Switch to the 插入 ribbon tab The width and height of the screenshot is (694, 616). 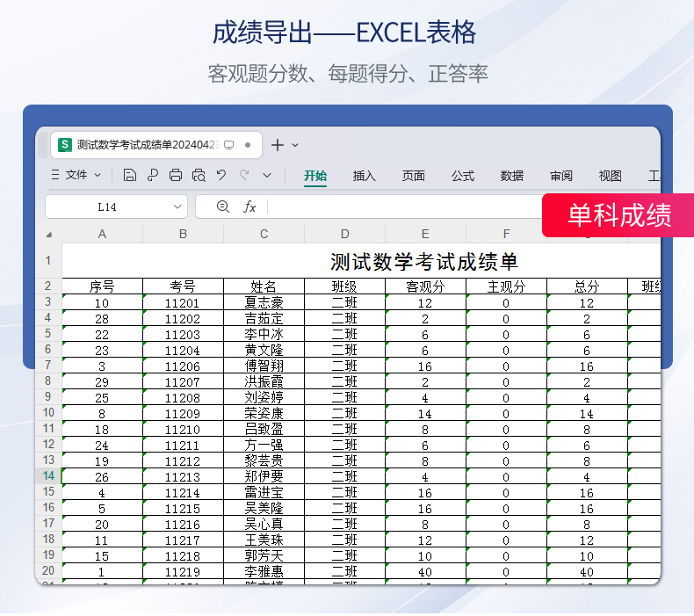(364, 176)
